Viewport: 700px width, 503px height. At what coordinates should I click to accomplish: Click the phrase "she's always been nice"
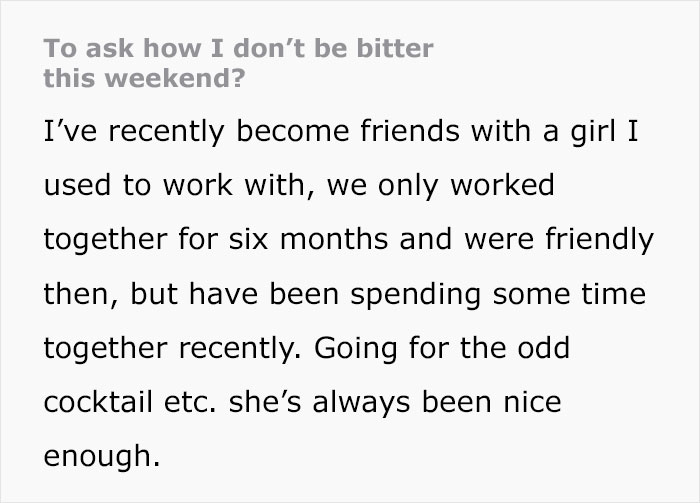395,402
